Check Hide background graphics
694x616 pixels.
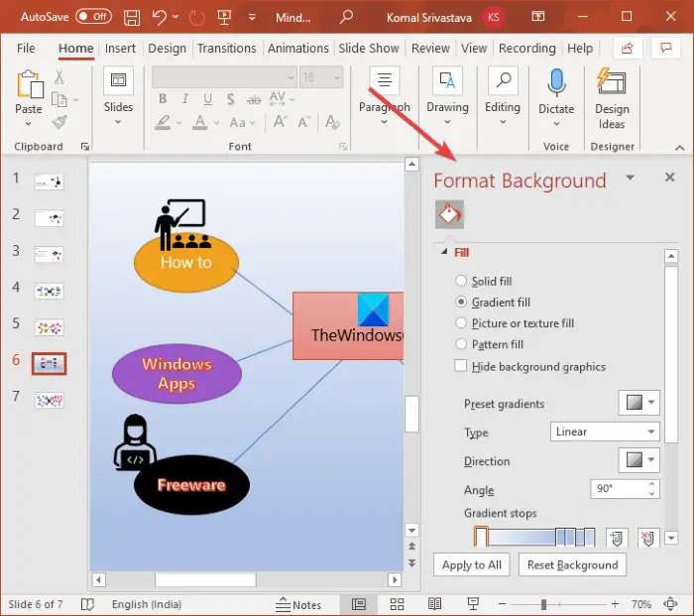click(x=460, y=366)
